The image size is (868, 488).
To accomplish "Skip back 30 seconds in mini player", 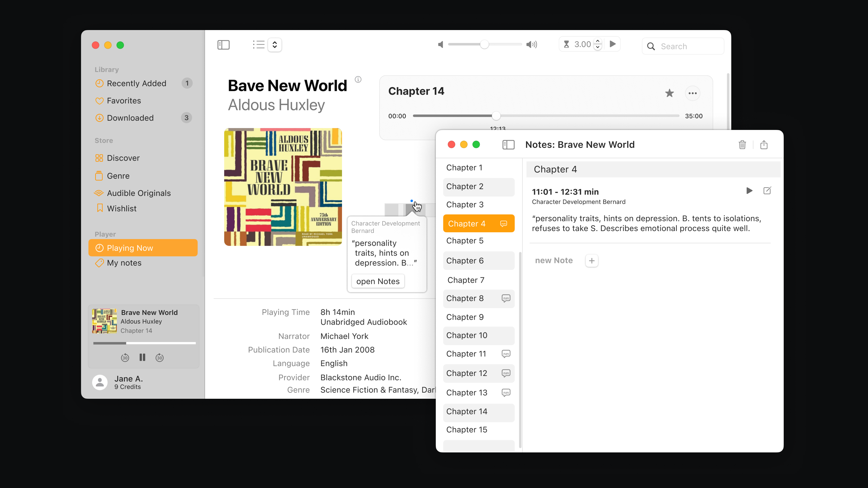I will 125,358.
